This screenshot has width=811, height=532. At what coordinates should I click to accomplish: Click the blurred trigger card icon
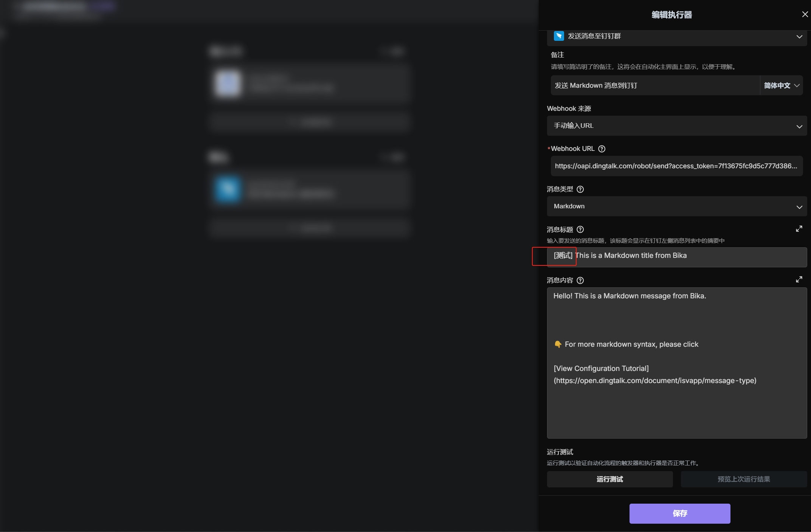(228, 83)
